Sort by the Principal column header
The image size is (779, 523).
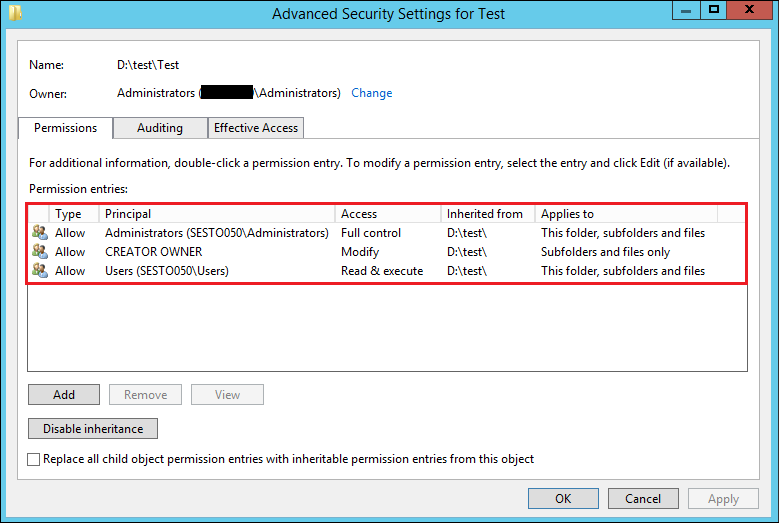click(217, 214)
